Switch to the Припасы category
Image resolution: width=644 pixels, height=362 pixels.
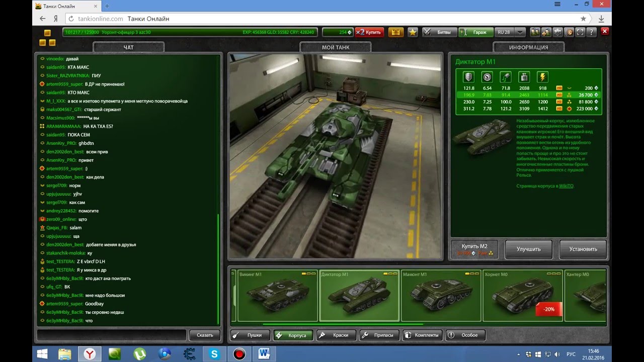click(379, 335)
